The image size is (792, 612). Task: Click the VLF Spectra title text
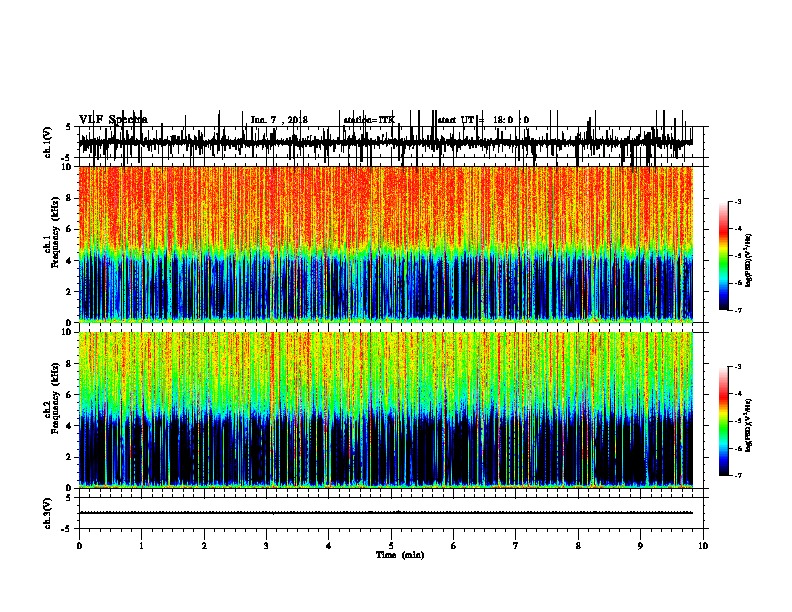click(x=113, y=119)
